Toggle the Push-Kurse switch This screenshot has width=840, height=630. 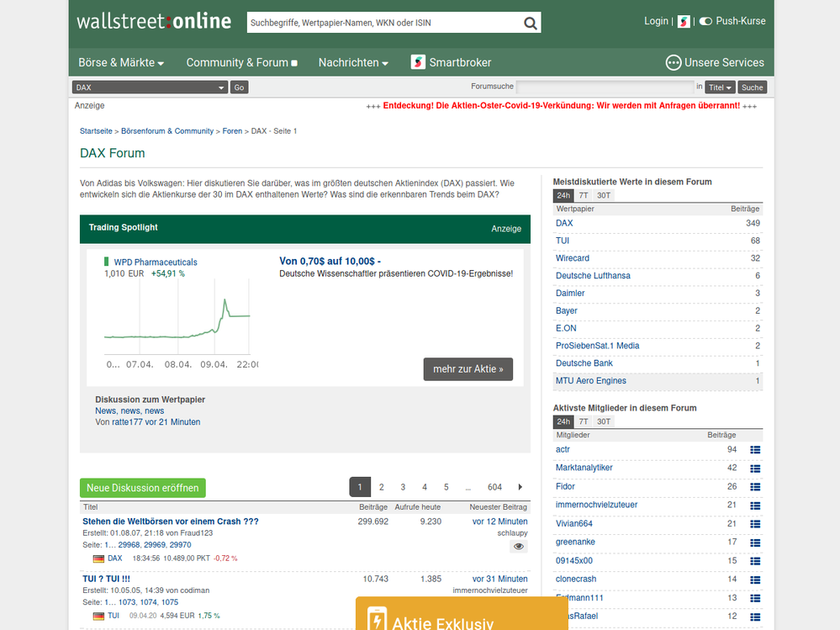[x=705, y=21]
